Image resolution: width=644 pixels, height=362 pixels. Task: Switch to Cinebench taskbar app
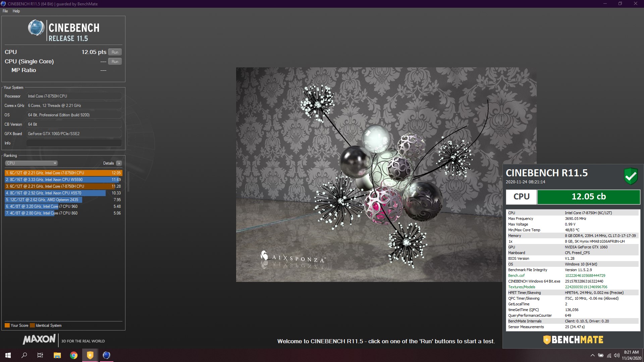coord(106,355)
